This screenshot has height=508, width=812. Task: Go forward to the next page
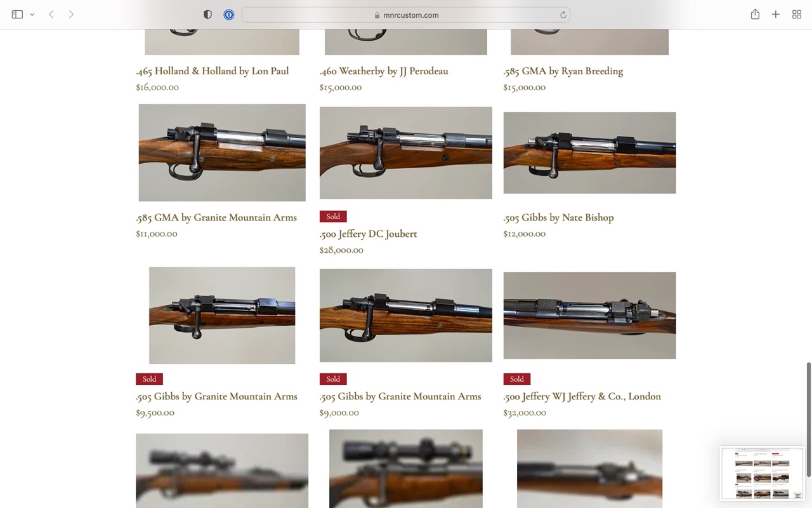point(71,15)
